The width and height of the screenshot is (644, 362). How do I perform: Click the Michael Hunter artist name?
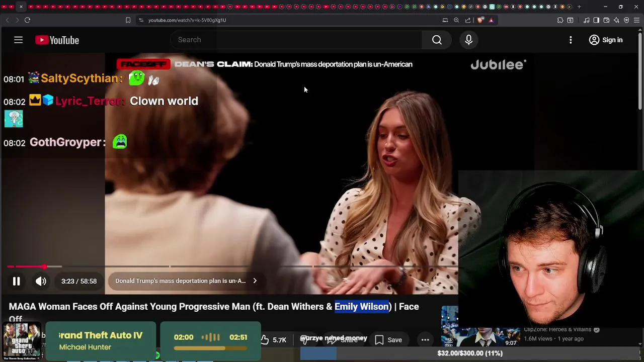click(85, 347)
